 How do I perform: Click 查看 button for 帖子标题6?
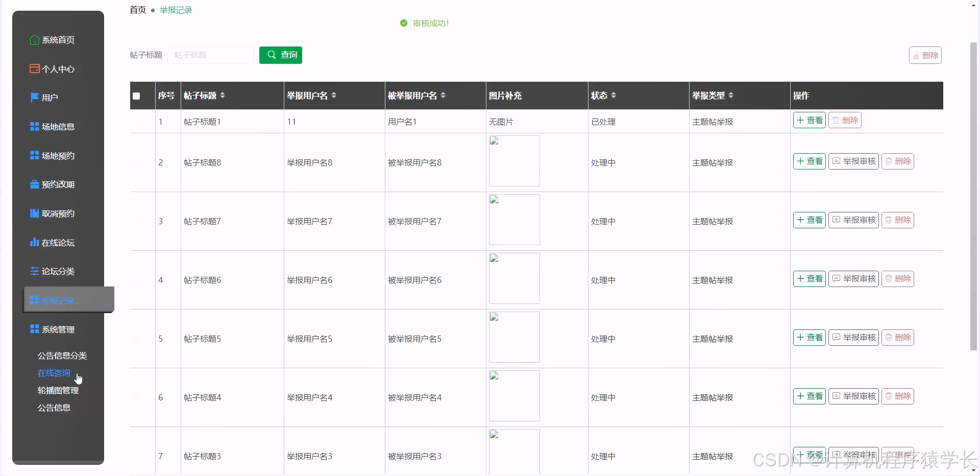point(810,278)
